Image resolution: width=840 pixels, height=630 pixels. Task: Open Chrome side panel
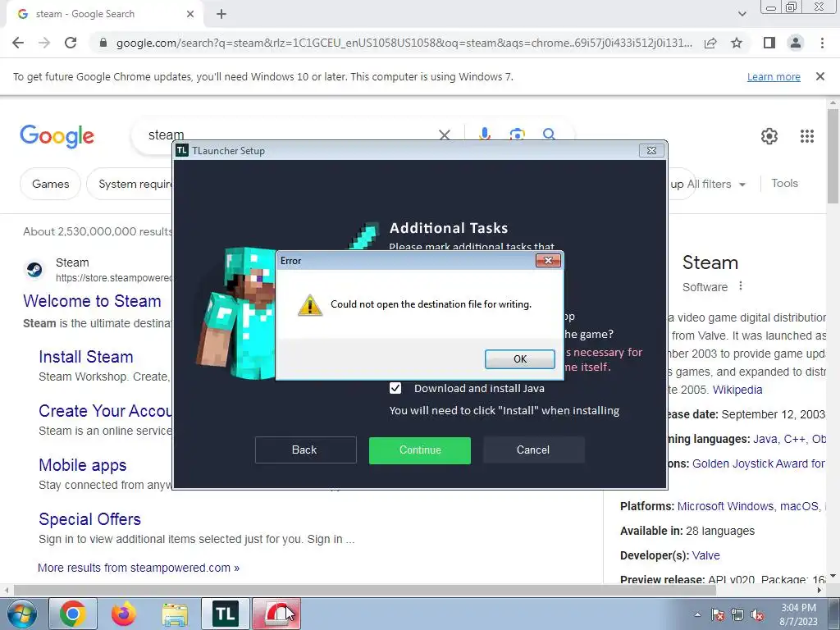tap(769, 43)
